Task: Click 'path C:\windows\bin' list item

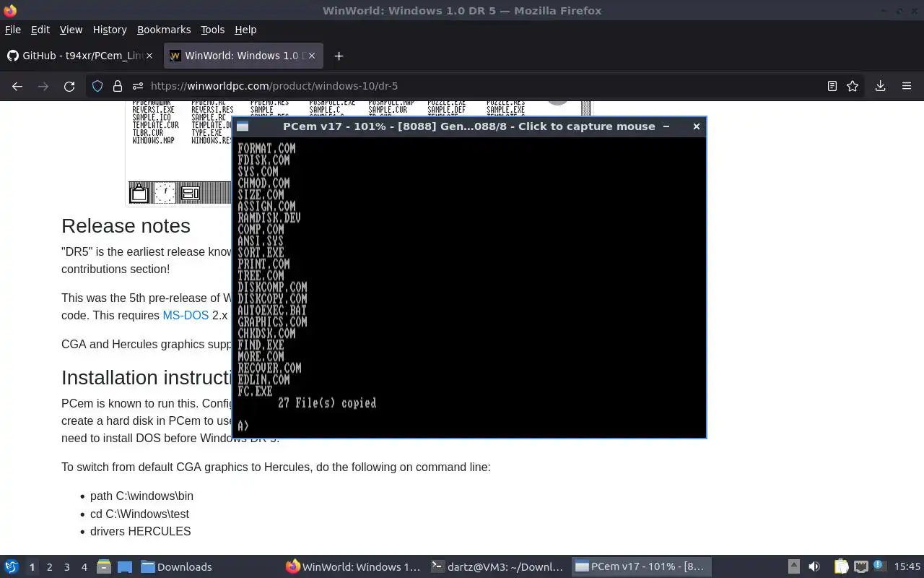Action: (x=141, y=496)
